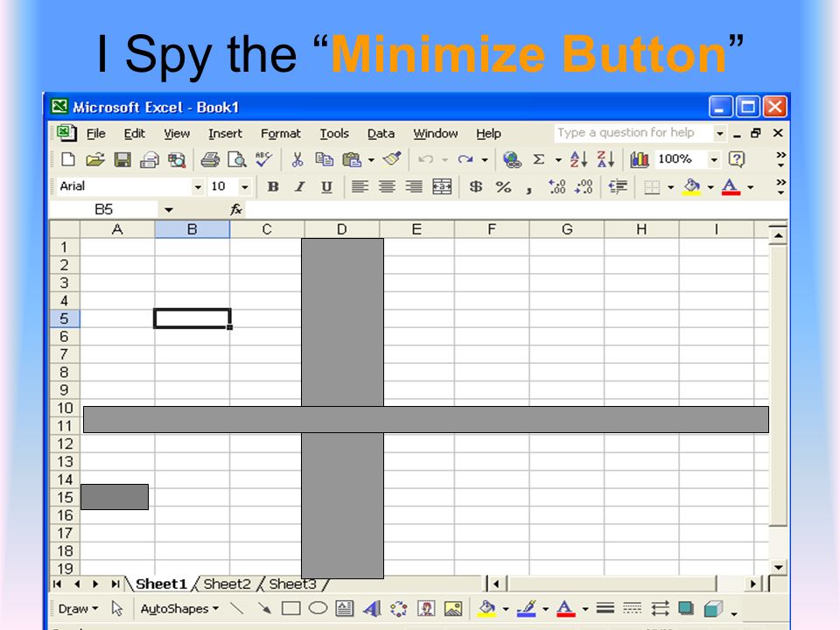
Task: Sort descending with the Z-A icon
Action: tap(605, 159)
